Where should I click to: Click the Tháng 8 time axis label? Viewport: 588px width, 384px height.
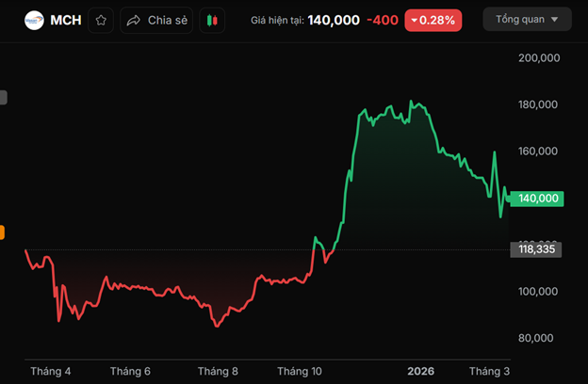coord(218,371)
